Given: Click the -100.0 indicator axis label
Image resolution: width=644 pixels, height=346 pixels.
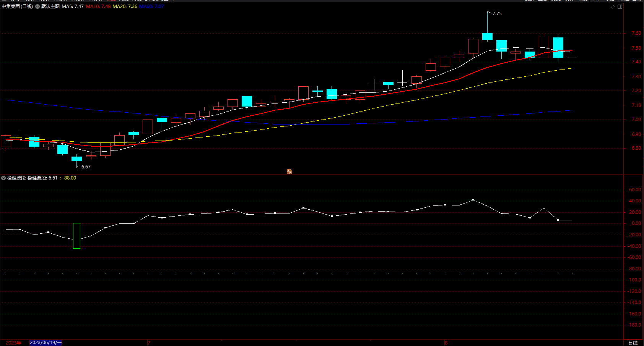Looking at the screenshot, I should (635, 280).
